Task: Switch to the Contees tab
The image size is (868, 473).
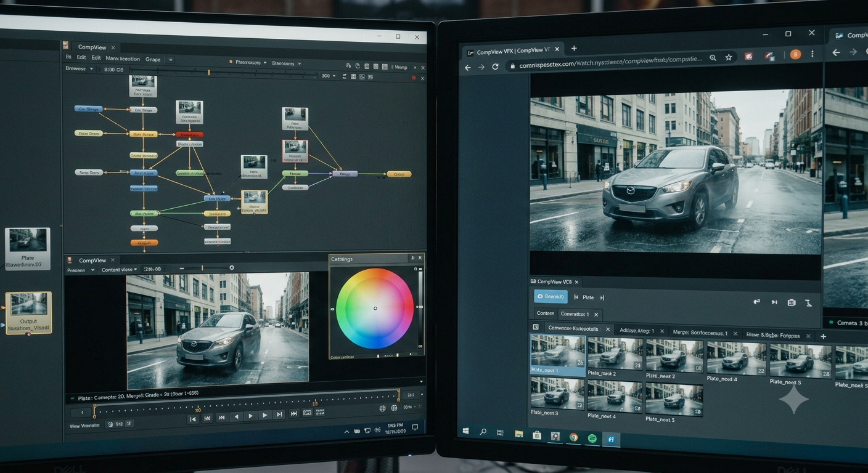Action: [x=546, y=313]
